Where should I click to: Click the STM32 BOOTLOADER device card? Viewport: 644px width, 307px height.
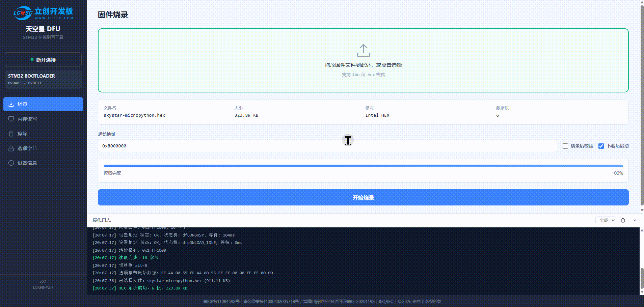43,79
